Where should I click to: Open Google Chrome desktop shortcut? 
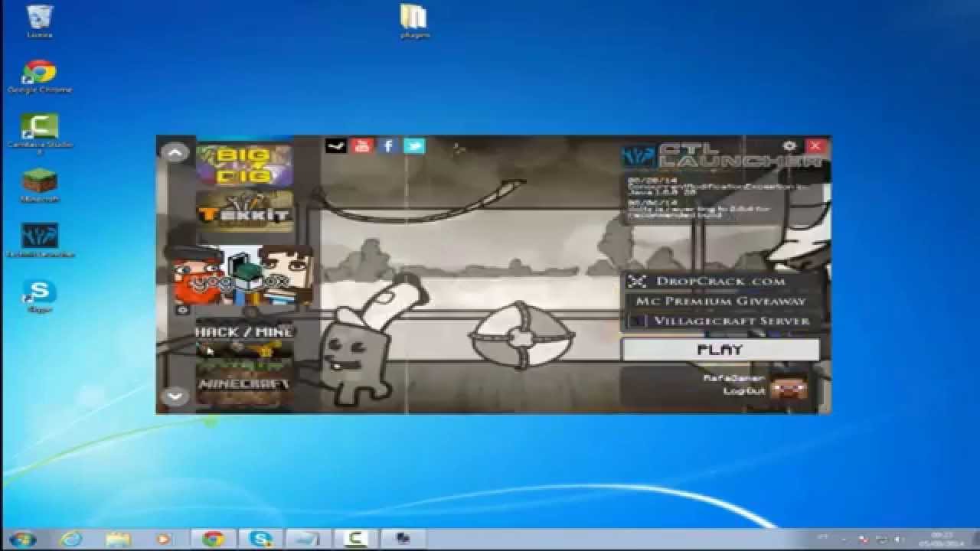pos(39,77)
